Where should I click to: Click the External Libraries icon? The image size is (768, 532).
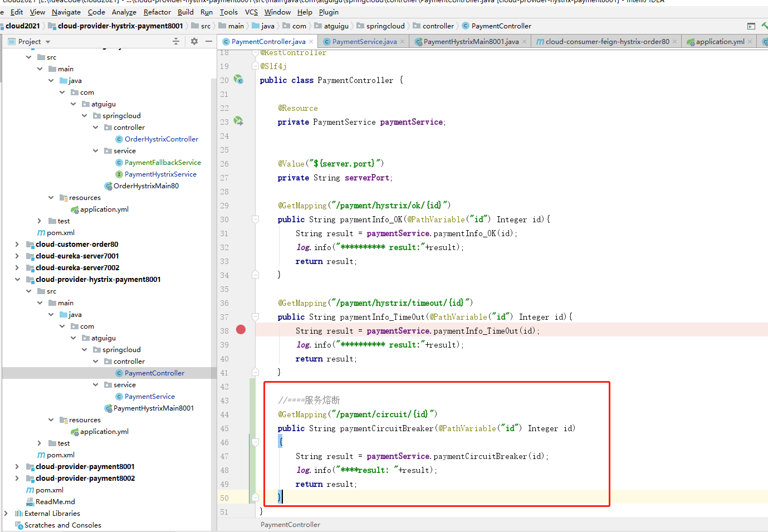point(19,514)
